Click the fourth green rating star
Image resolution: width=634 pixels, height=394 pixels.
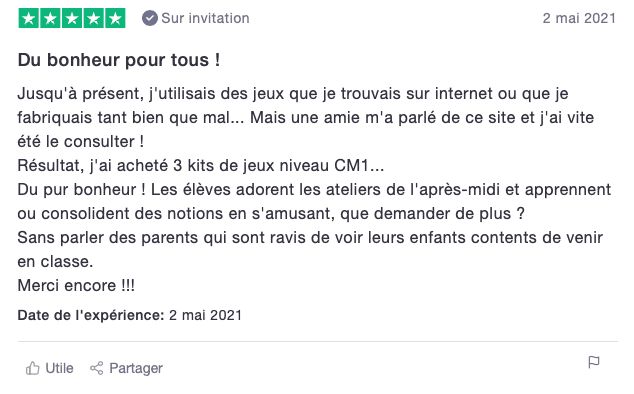[x=93, y=18]
